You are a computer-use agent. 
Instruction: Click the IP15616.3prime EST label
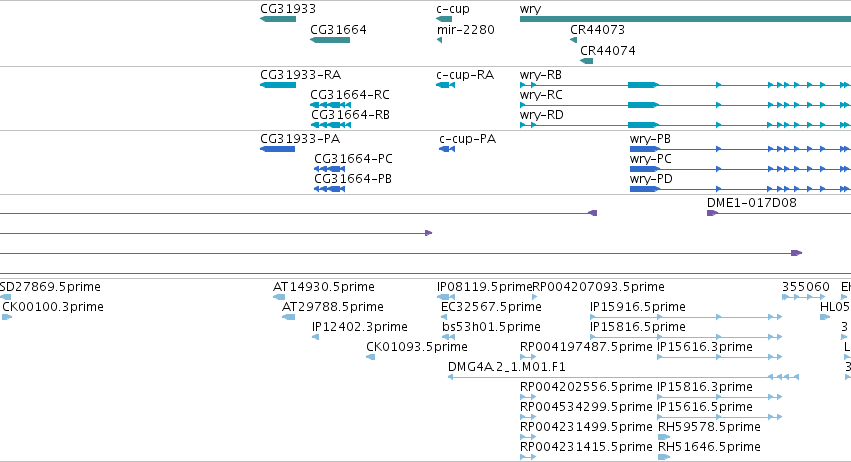(704, 347)
